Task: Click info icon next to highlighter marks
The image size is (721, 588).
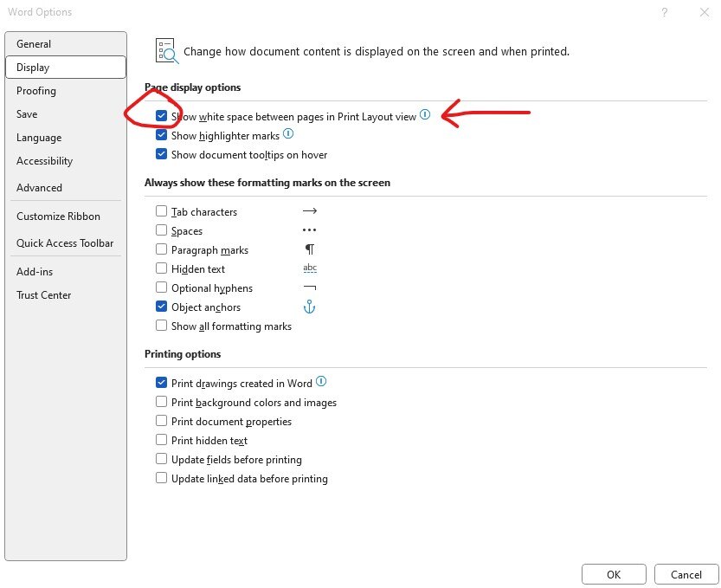Action: 288,133
